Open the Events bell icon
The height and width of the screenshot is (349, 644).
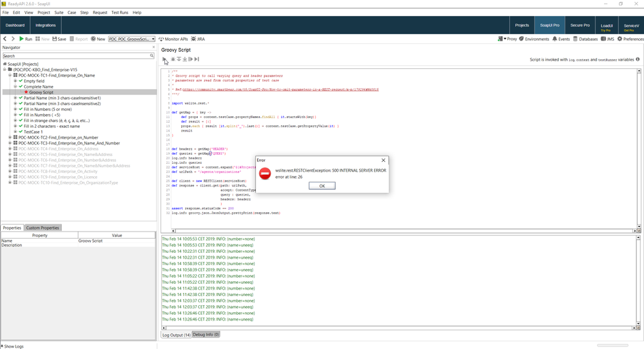tap(561, 39)
